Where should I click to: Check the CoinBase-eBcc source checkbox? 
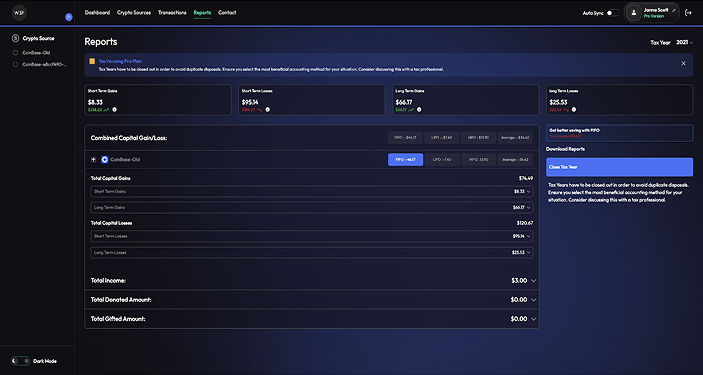click(15, 64)
